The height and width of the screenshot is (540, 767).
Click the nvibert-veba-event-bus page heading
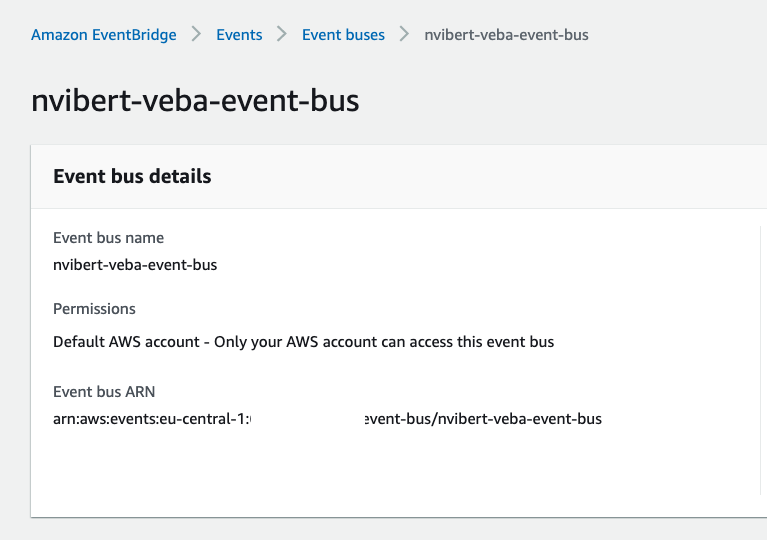tap(195, 101)
